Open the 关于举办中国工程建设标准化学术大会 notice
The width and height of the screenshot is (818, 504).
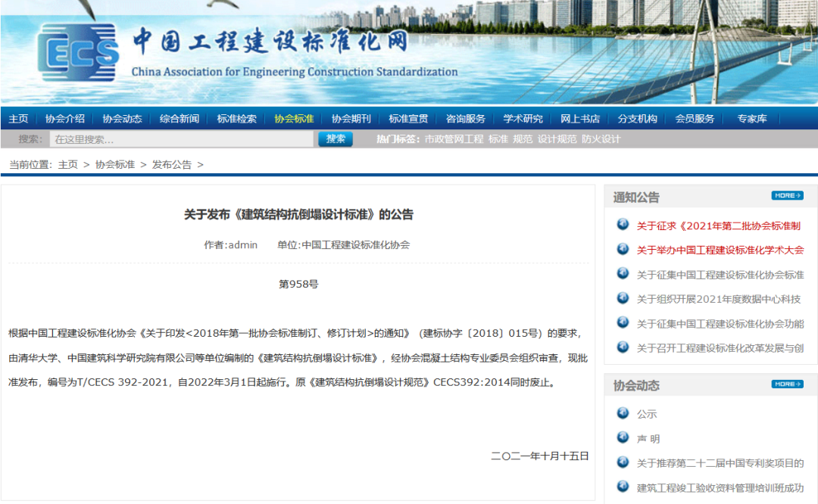point(720,247)
